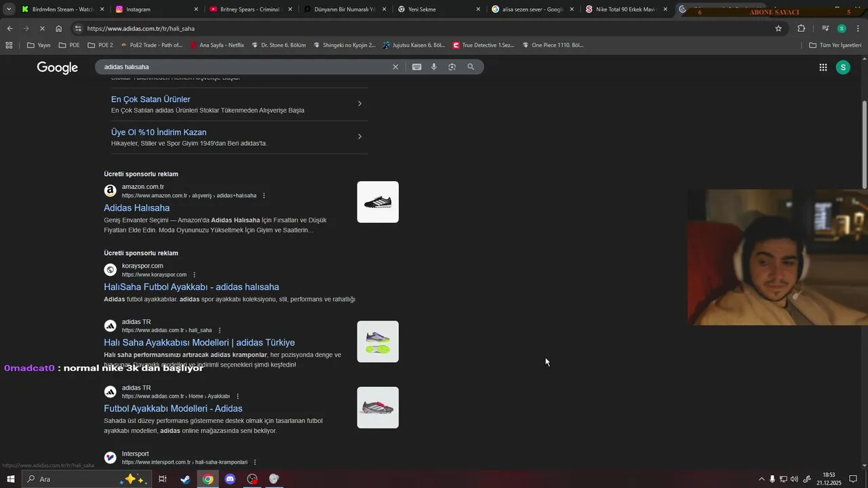Clear the Google search box text
Viewport: 868px width, 488px height.
[395, 67]
